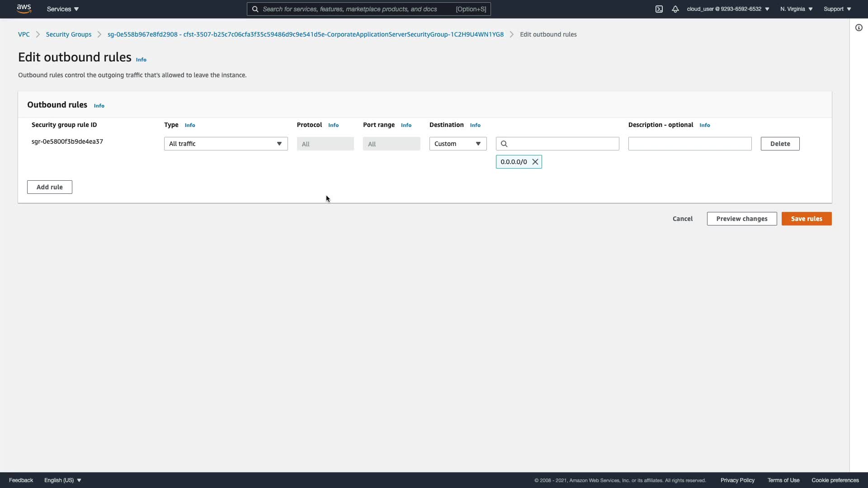Click the AWS logo home icon
Viewport: 868px width, 488px height.
(x=24, y=9)
